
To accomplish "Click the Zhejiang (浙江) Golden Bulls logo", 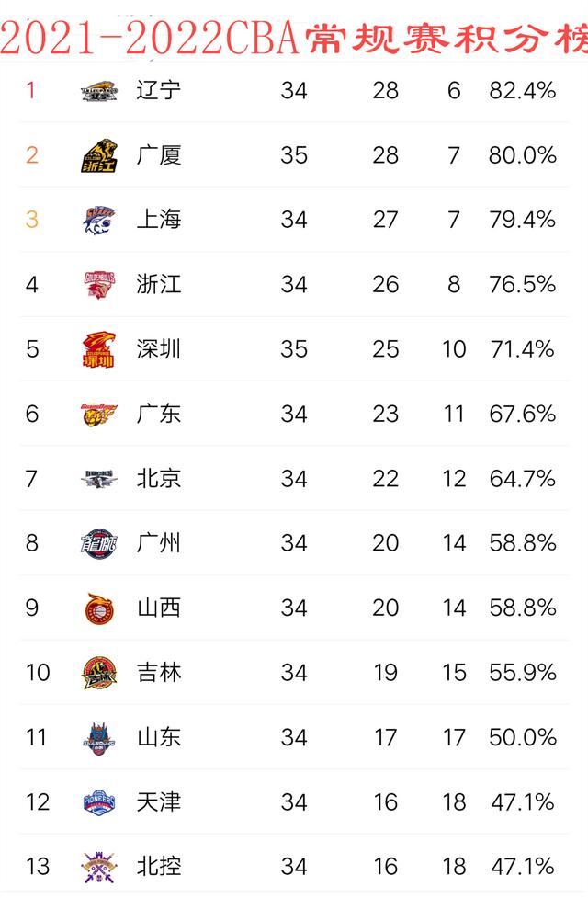I will pos(99,285).
